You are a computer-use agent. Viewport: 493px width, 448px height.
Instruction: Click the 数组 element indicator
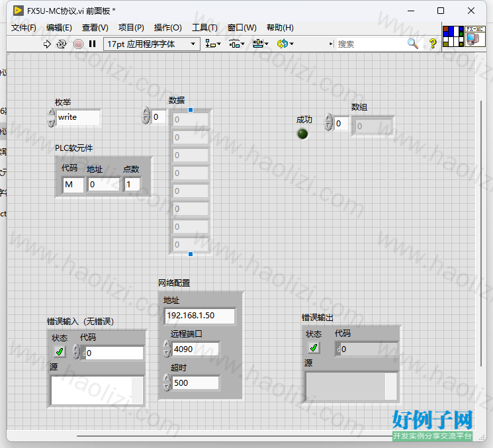[373, 126]
